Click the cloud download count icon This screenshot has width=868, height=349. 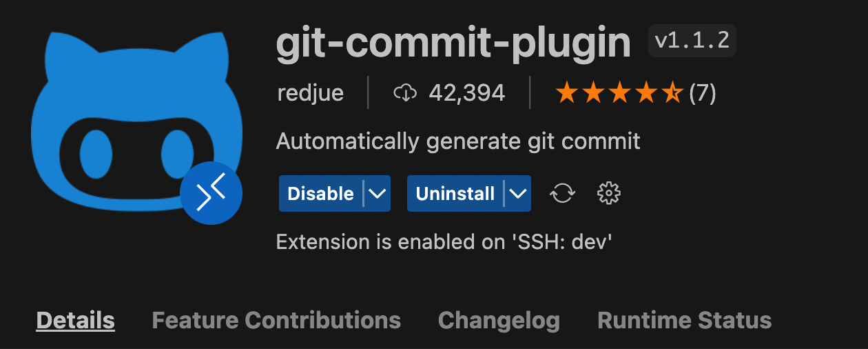[x=405, y=92]
